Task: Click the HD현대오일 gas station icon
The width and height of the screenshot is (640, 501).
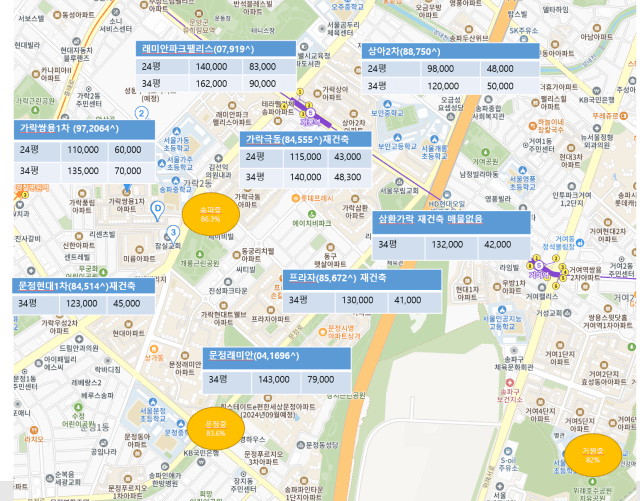Action: click(447, 195)
